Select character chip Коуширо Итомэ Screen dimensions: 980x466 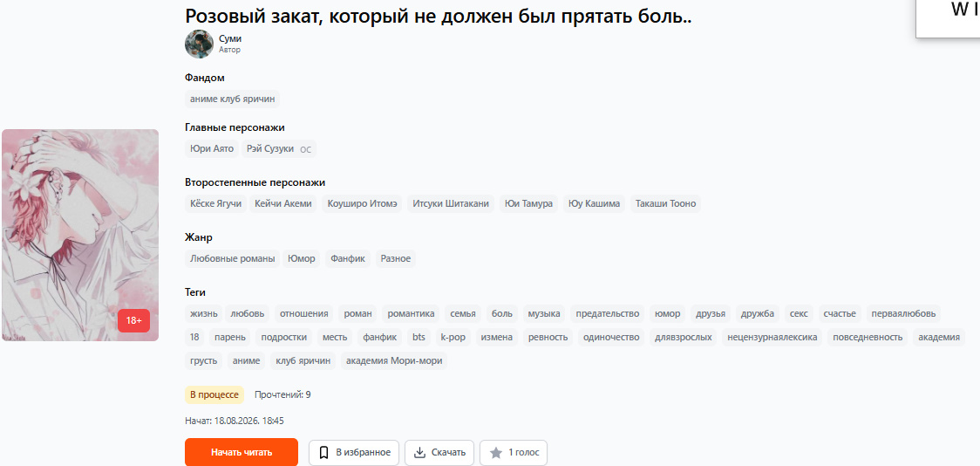coord(362,204)
